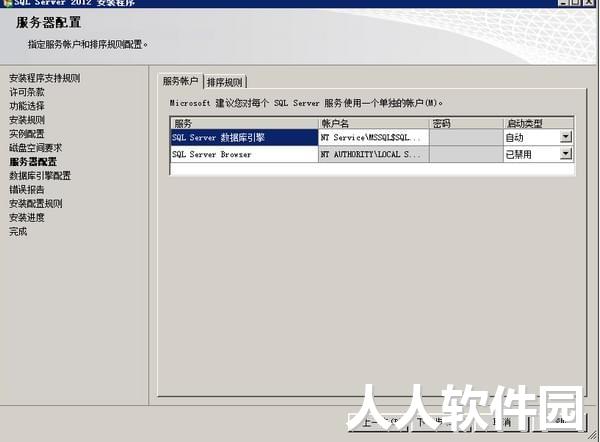The height and width of the screenshot is (442, 600).
Task: Click 许可条款 in the step list
Action: (27, 92)
